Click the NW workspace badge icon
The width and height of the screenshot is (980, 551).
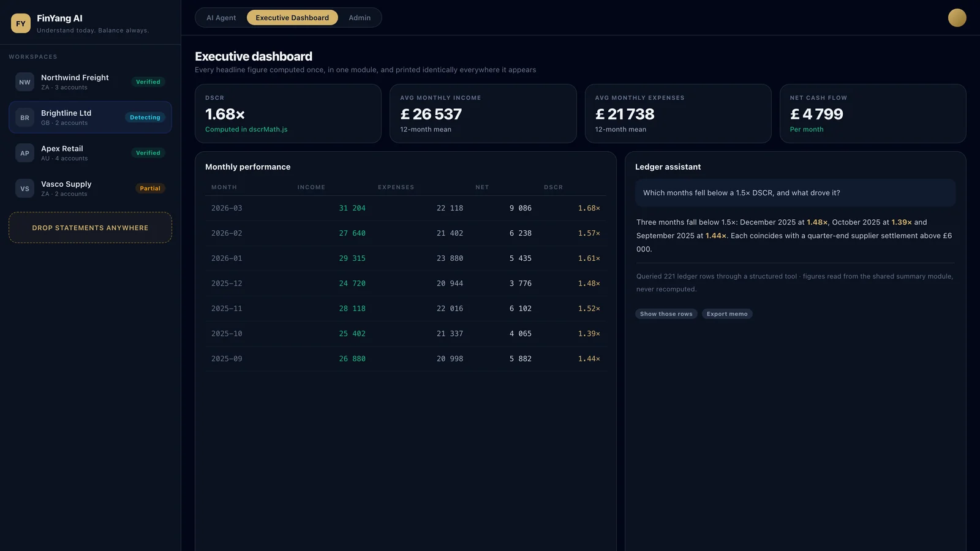(24, 82)
